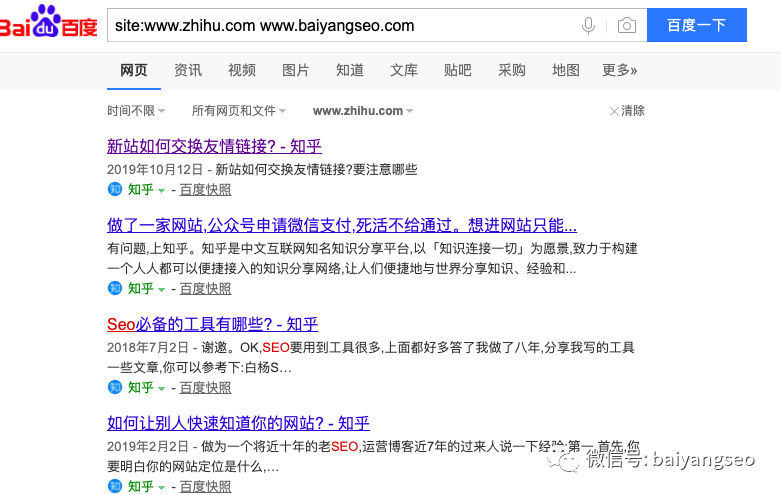Expand the 更多» tab list

pos(619,70)
